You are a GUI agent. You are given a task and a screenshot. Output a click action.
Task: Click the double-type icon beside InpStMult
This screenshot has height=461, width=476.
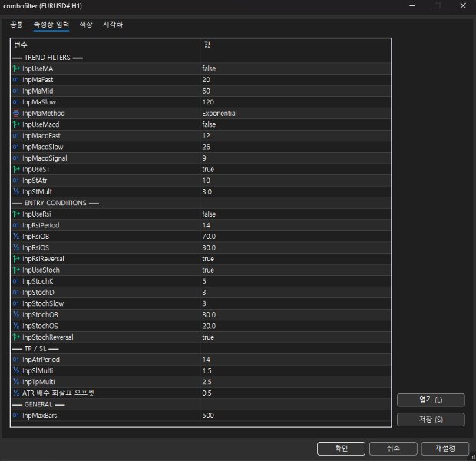(x=16, y=192)
